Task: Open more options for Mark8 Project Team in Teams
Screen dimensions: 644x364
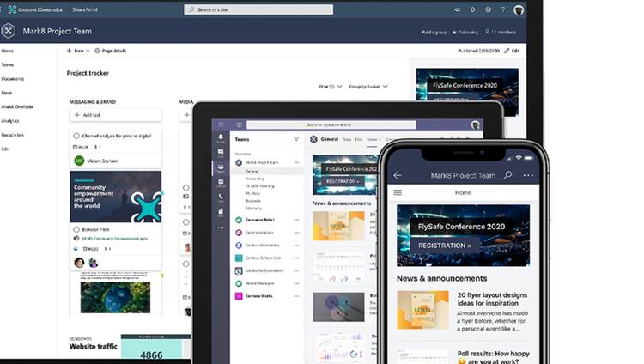Action: point(296,163)
